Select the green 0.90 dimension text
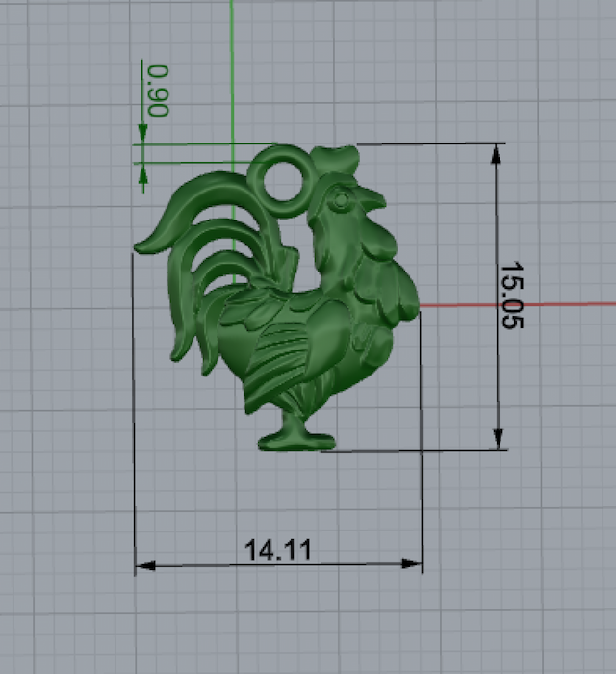Viewport: 616px width, 674px height. pos(158,91)
